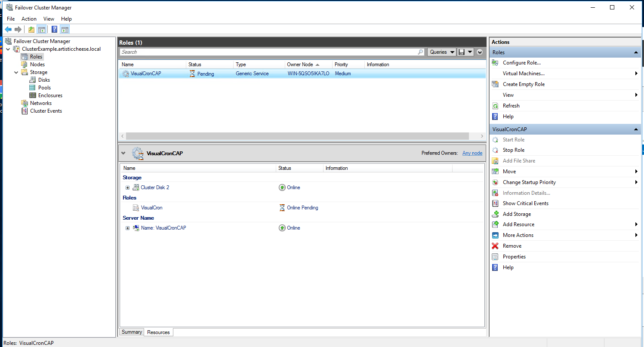Open the Properties action
Viewport: 644px width, 347px height.
click(514, 257)
